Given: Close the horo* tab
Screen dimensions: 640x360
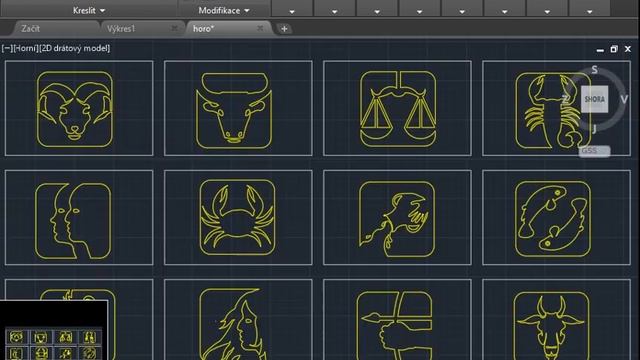Looking at the screenshot, I should pyautogui.click(x=260, y=28).
